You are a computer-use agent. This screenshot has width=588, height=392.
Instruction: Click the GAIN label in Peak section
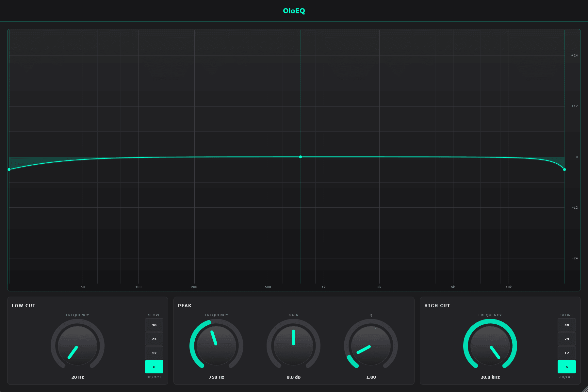pos(293,315)
